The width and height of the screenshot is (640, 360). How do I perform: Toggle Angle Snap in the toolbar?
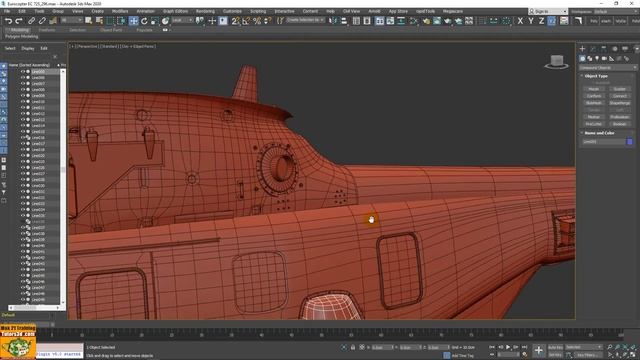(246, 21)
